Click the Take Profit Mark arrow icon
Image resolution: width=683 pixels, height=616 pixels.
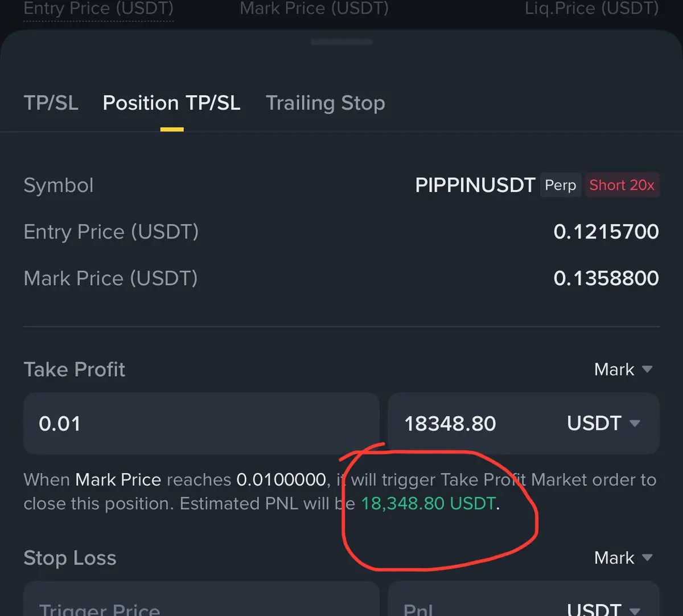coord(647,369)
